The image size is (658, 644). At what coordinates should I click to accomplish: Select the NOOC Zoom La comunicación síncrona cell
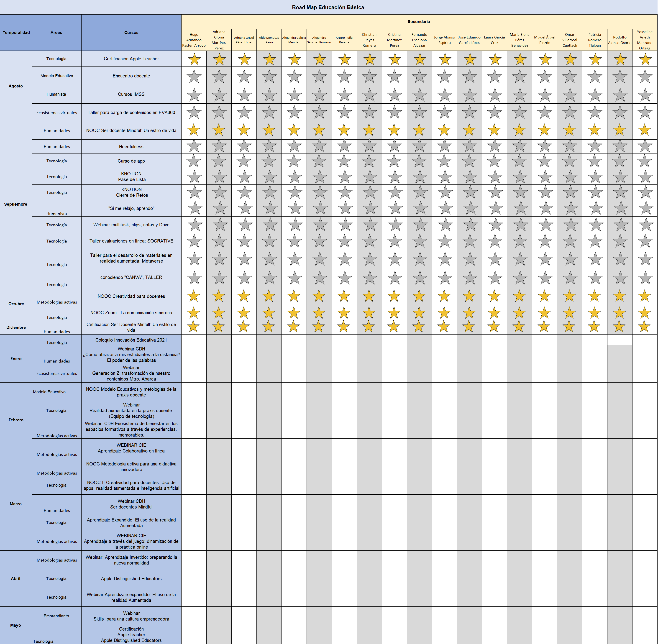tap(131, 312)
